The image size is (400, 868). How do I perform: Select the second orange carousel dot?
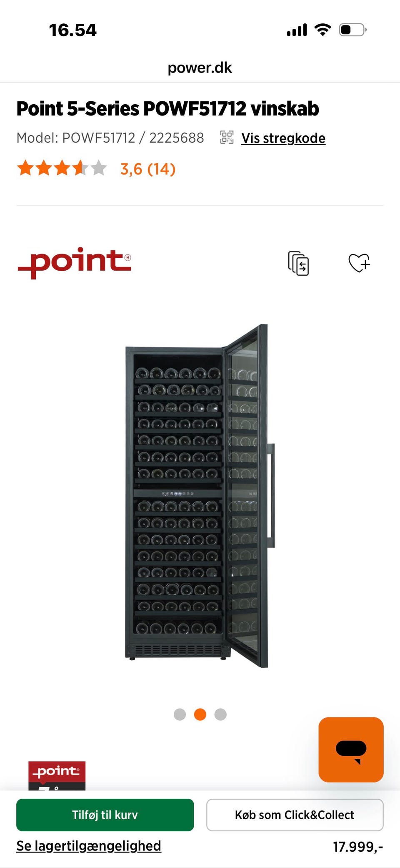[200, 715]
